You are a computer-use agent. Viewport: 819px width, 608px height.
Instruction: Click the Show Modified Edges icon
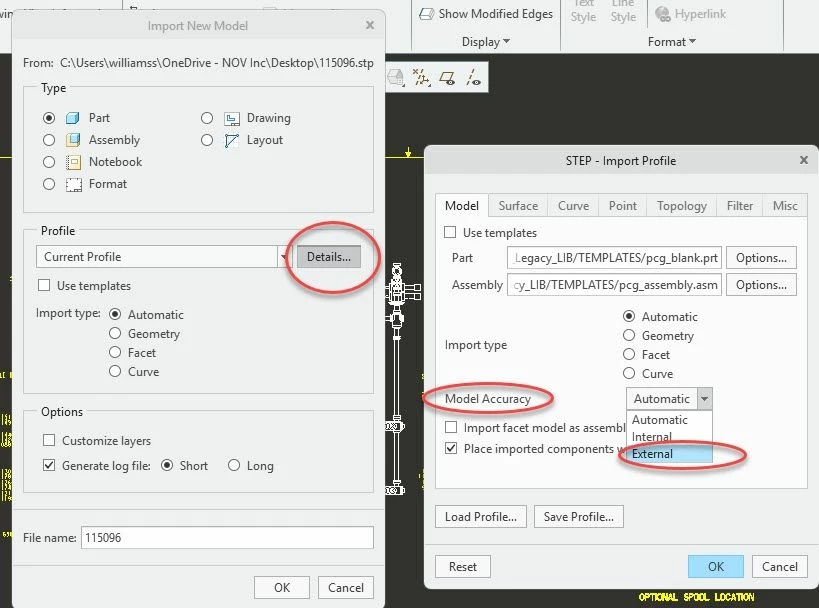click(x=427, y=14)
